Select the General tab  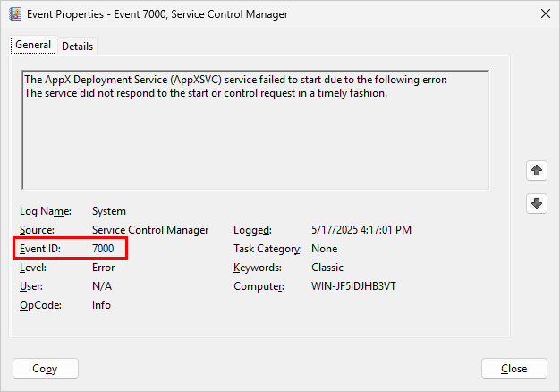point(33,46)
